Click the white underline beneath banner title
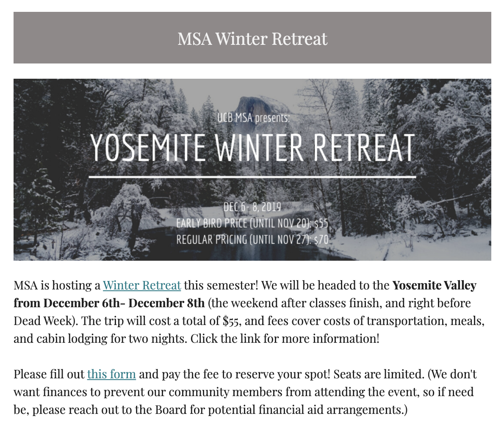Image resolution: width=504 pixels, height=430 pixels. tap(252, 177)
